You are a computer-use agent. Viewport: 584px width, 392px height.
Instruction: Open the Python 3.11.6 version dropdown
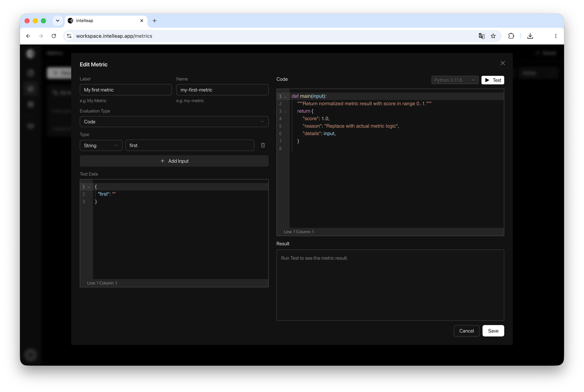(x=455, y=80)
